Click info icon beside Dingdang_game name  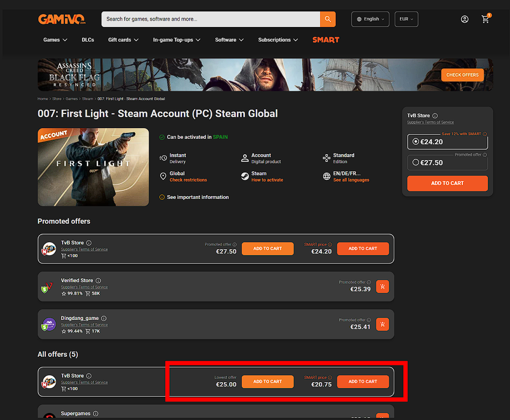pyautogui.click(x=104, y=318)
